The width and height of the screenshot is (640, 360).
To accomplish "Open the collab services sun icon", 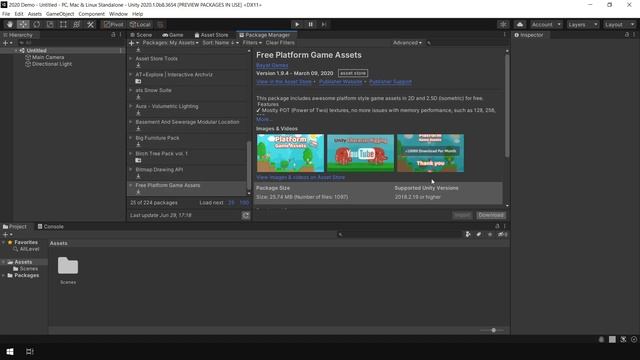I will [503, 24].
